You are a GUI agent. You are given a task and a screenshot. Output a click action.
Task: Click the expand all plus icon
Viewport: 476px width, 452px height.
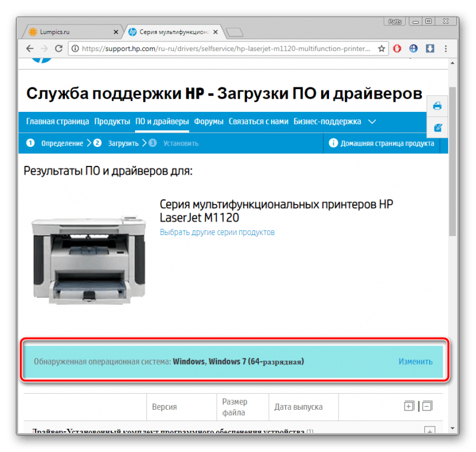[409, 406]
